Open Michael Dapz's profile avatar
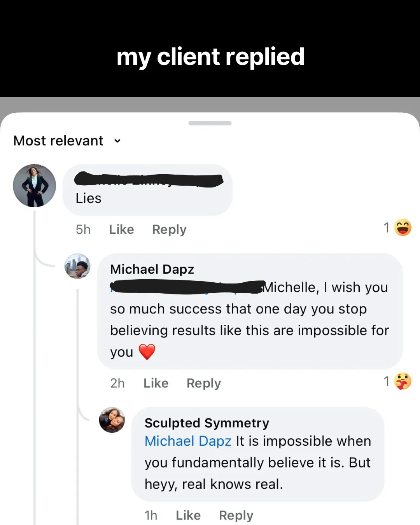 (77, 266)
